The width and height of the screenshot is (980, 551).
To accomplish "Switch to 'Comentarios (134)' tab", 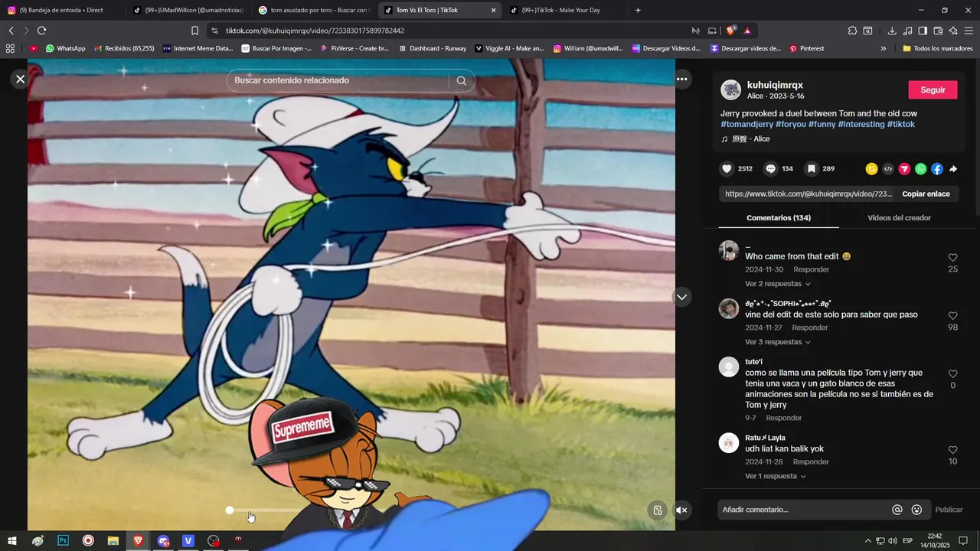I will coord(779,218).
